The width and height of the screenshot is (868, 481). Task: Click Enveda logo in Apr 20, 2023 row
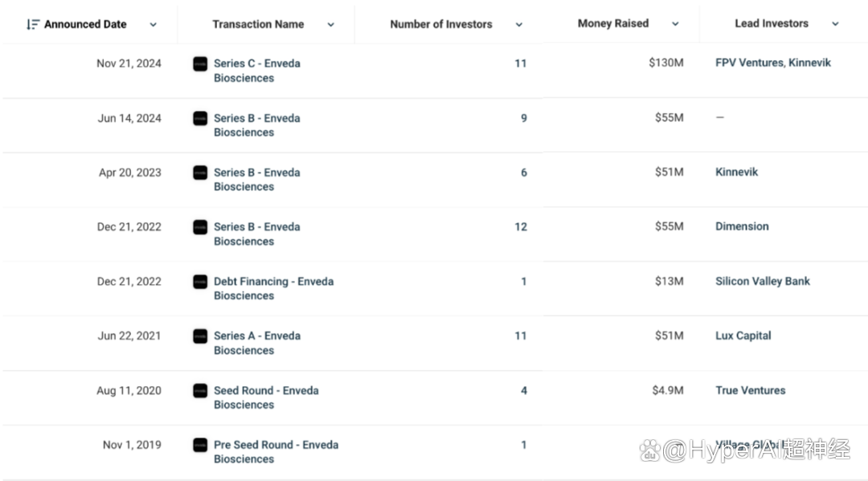click(x=200, y=173)
